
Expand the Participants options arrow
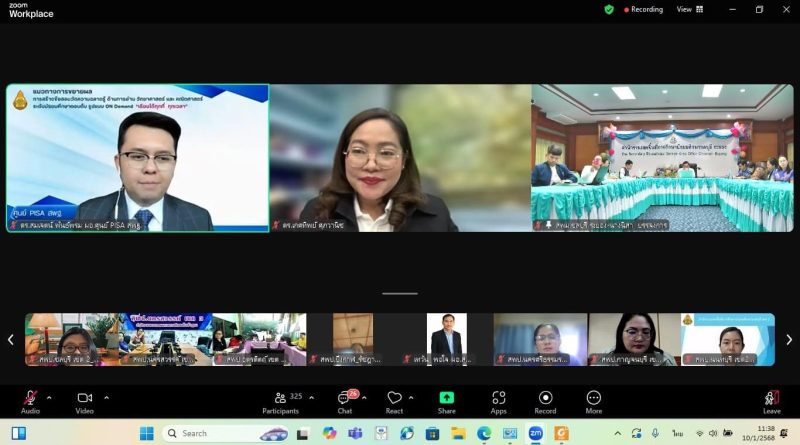tap(312, 397)
